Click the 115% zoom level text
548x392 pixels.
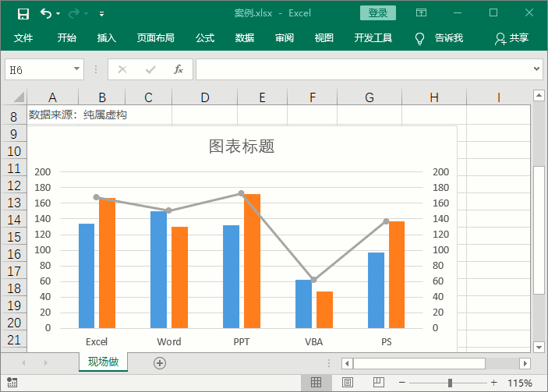(520, 383)
